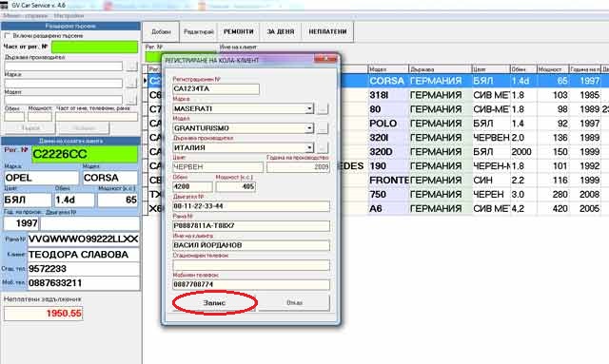Click the ellipsis button beside Държава производител search field
The width and height of the screenshot is (609, 364).
[x=132, y=66]
